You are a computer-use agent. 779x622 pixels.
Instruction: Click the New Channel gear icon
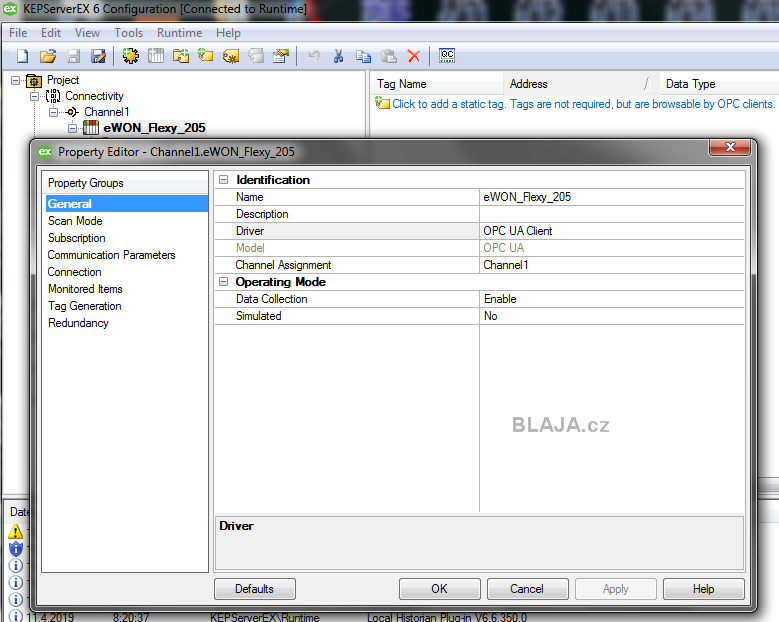pyautogui.click(x=131, y=56)
